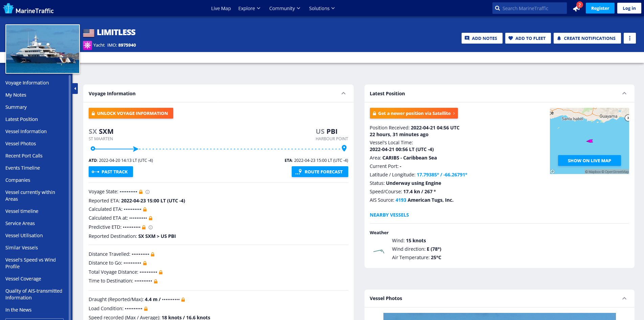Open the Solutions dropdown menu
Image resolution: width=644 pixels, height=320 pixels.
322,8
